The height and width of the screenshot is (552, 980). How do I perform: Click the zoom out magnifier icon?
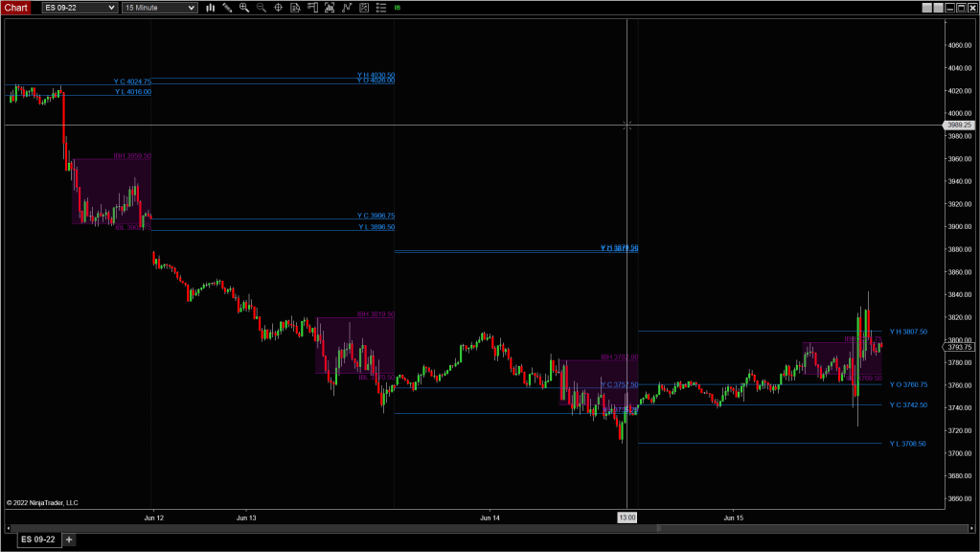(x=261, y=8)
